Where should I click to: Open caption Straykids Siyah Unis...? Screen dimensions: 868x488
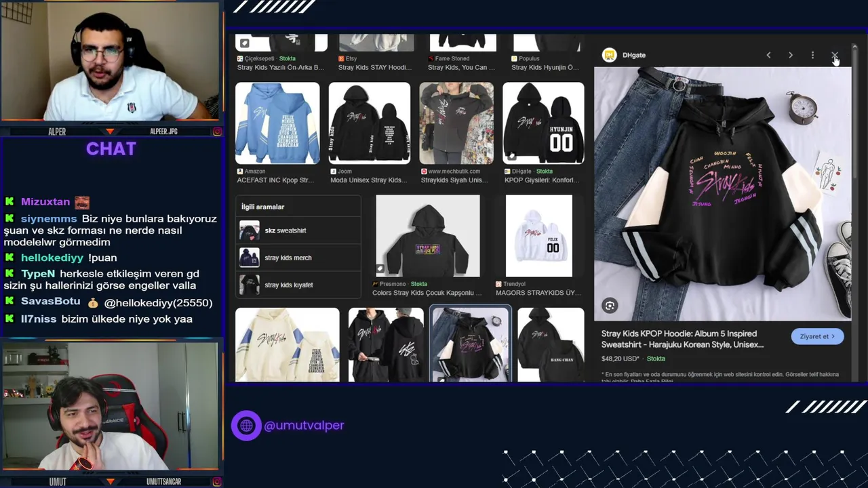pos(454,180)
